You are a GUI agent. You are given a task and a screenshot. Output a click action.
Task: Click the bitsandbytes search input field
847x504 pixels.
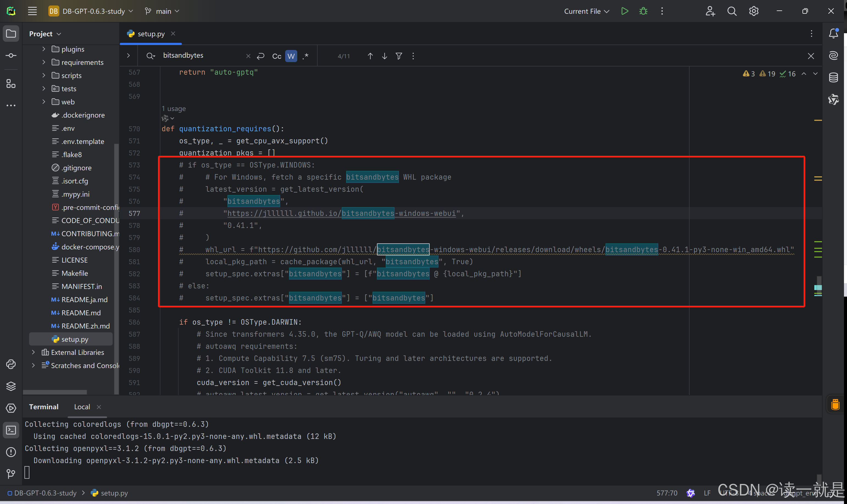point(200,55)
